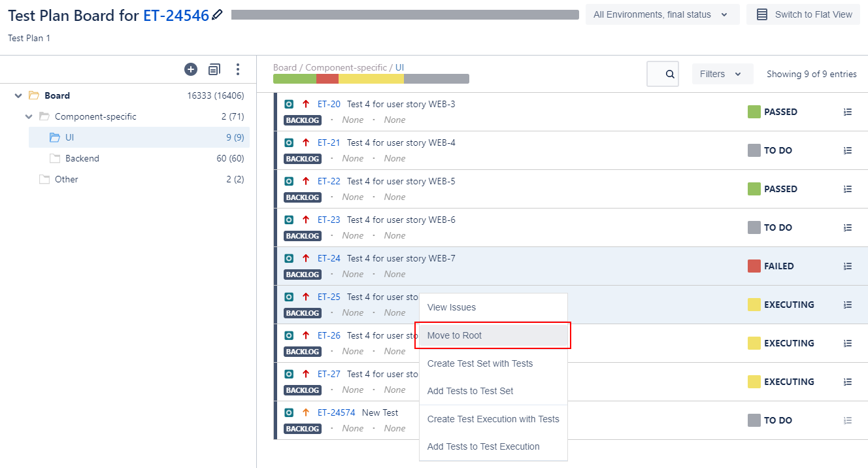
Task: Select the Backend folder row
Action: point(139,158)
